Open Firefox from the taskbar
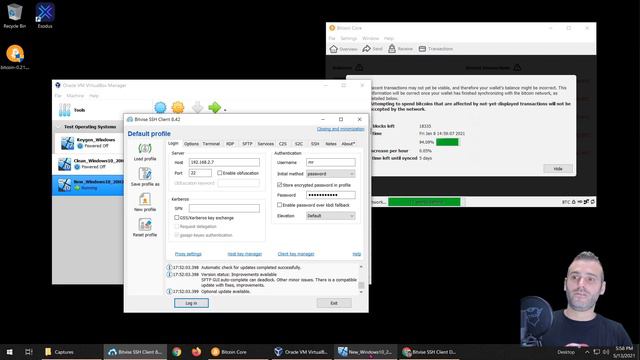Image resolution: width=640 pixels, height=360 pixels. (196, 352)
